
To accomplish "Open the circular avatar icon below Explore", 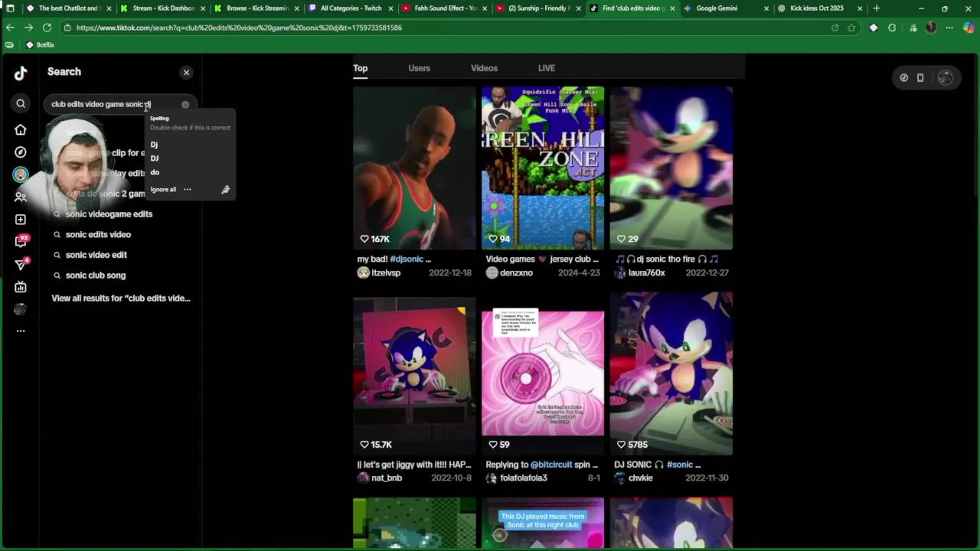I will tap(21, 174).
